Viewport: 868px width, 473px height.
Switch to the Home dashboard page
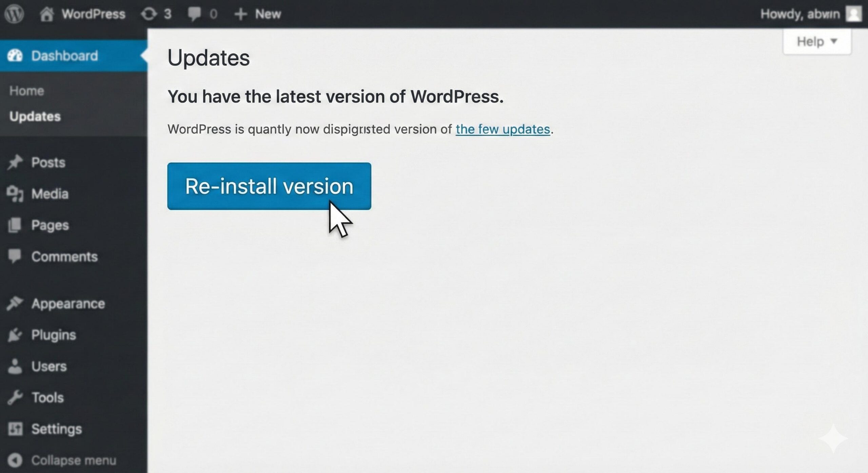26,90
